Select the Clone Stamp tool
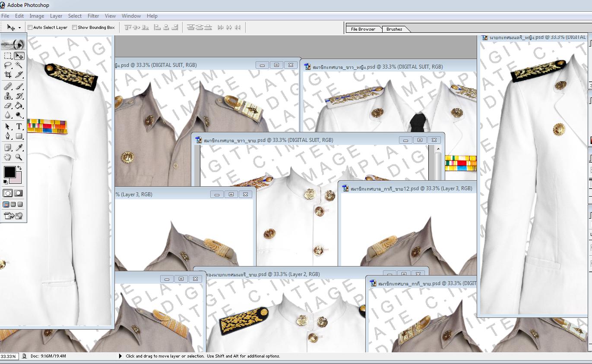The image size is (592, 364). pyautogui.click(x=8, y=96)
